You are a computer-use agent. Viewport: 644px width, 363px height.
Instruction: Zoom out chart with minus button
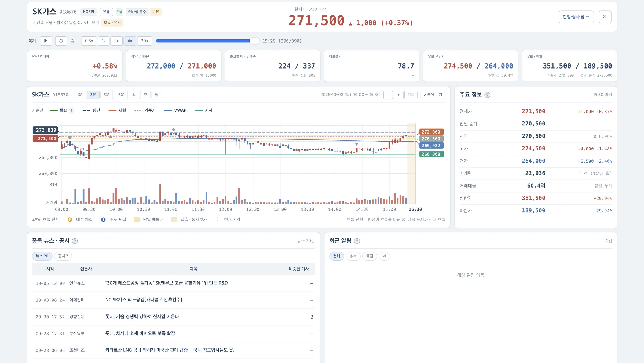388,95
